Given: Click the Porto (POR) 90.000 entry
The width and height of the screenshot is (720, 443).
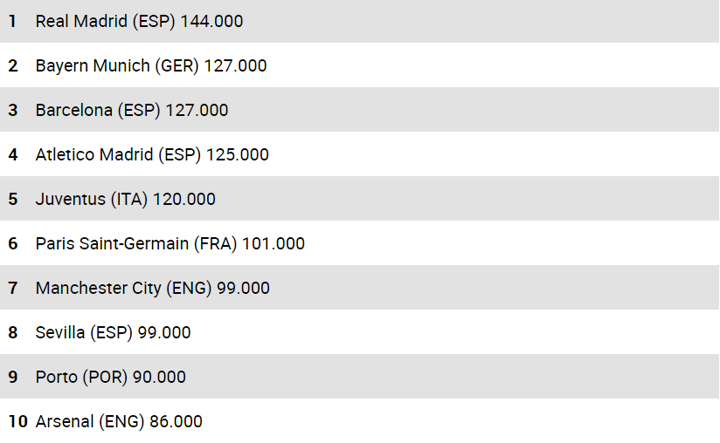Looking at the screenshot, I should [110, 377].
